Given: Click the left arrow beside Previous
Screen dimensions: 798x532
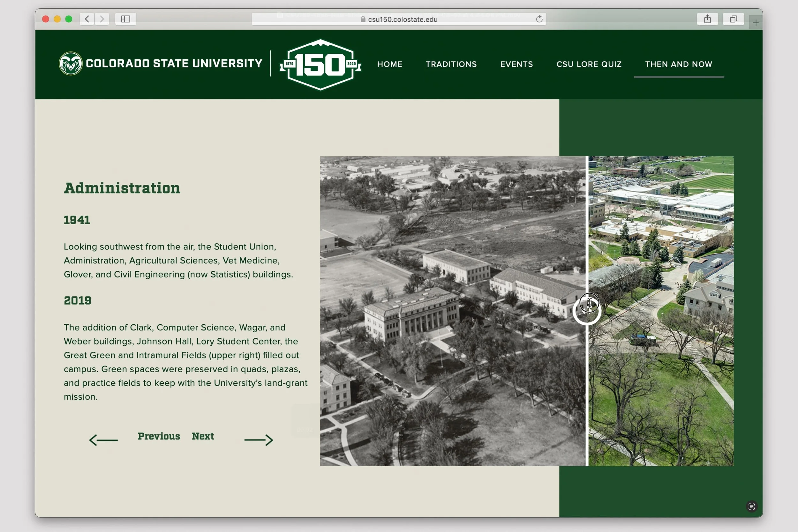Looking at the screenshot, I should [x=103, y=440].
